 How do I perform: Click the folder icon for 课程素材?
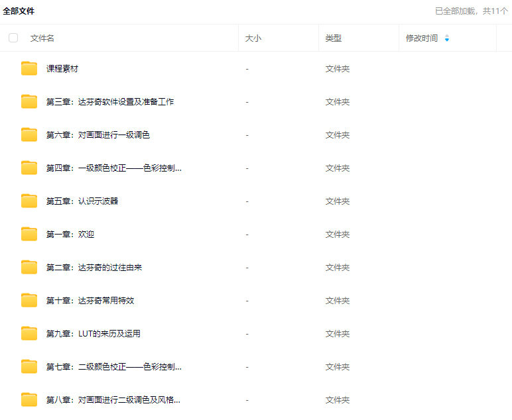click(x=29, y=68)
